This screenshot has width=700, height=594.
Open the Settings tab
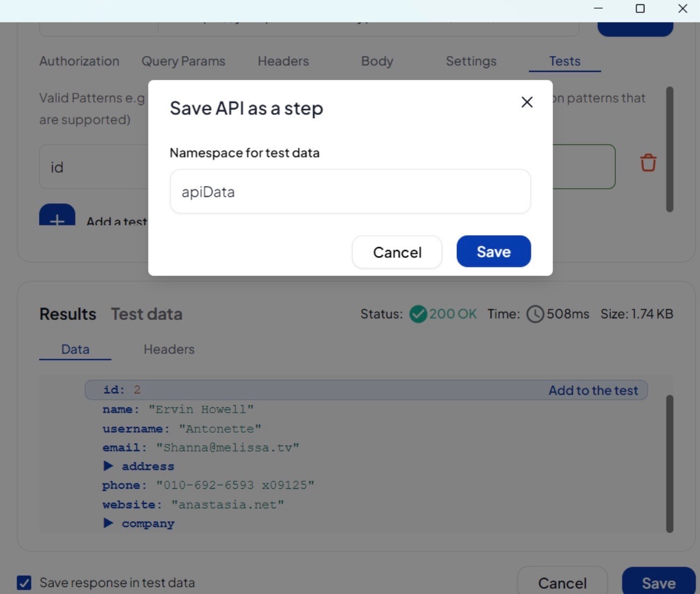471,61
